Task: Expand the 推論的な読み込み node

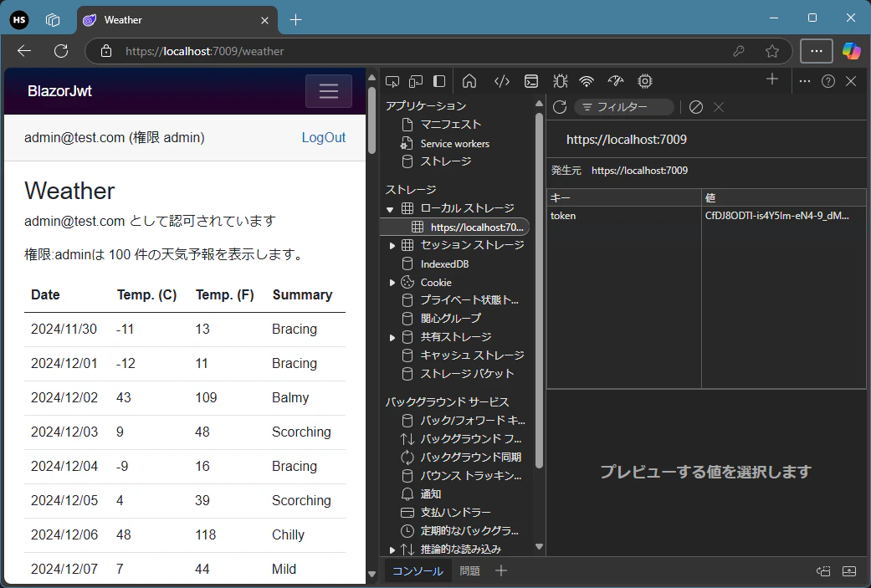Action: [x=392, y=550]
